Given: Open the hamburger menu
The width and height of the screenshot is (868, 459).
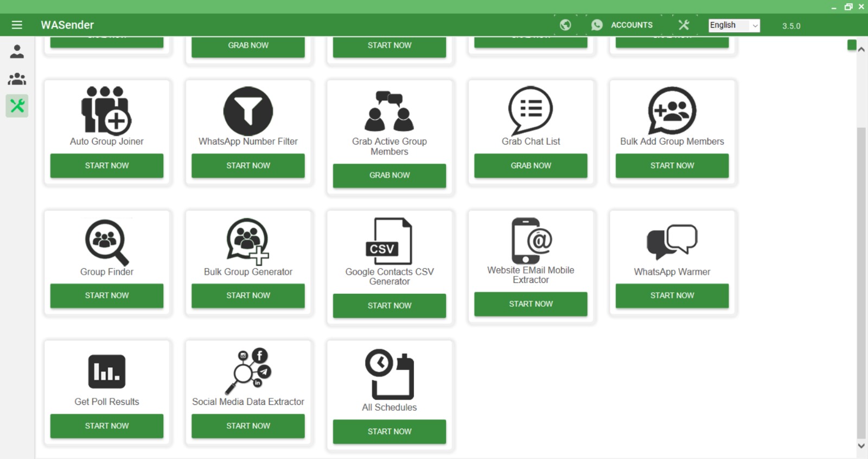Looking at the screenshot, I should 17,25.
